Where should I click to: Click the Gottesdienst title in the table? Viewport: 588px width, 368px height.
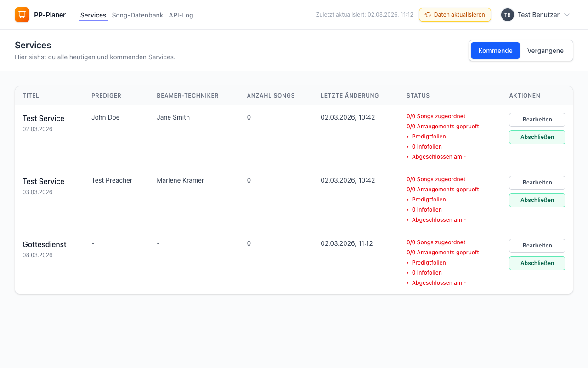[x=45, y=244]
